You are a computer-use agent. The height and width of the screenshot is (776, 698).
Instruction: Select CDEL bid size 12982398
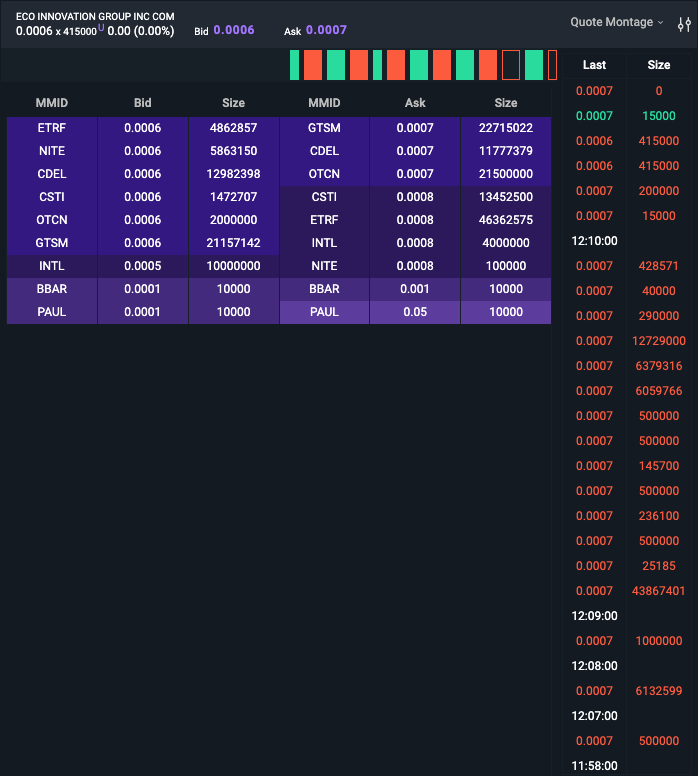pyautogui.click(x=234, y=174)
